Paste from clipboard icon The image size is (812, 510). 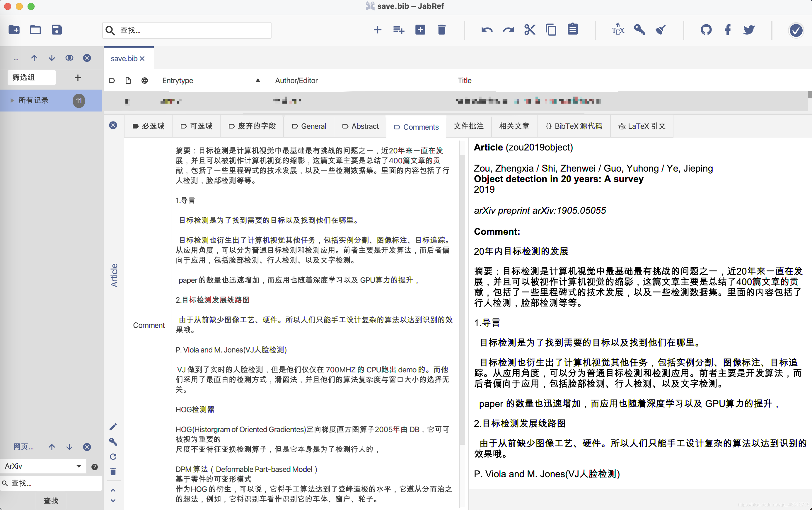tap(573, 29)
